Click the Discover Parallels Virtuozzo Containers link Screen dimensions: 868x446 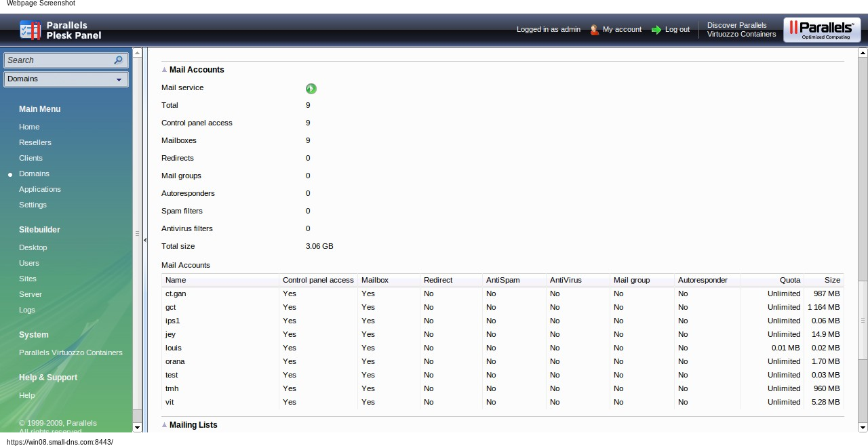(741, 30)
